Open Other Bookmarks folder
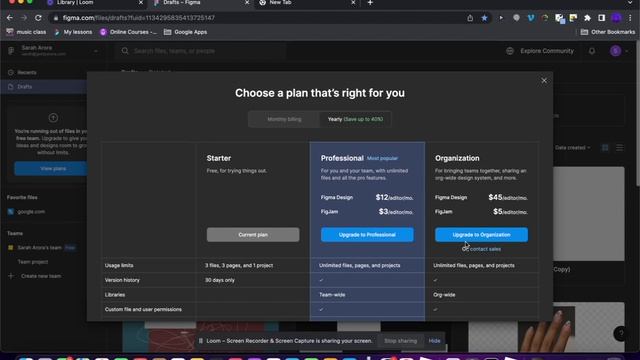The image size is (640, 360). (608, 32)
